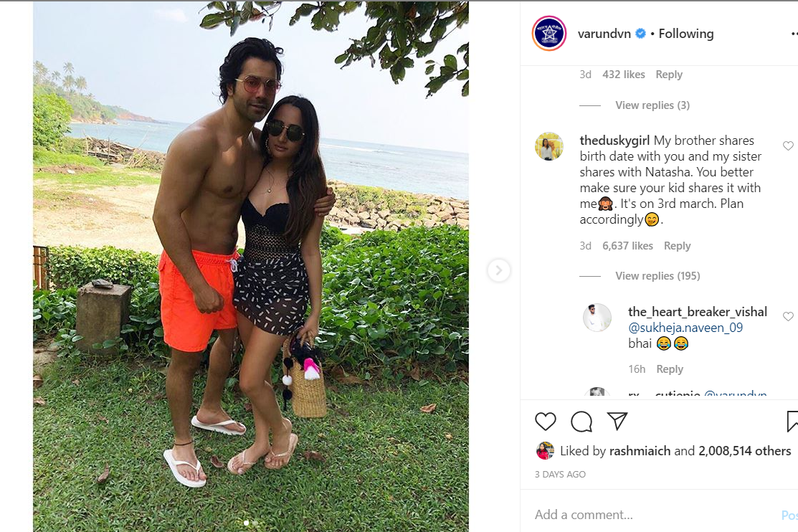This screenshot has height=532, width=798.
Task: Open comments via the speech bubble icon
Action: [x=581, y=422]
